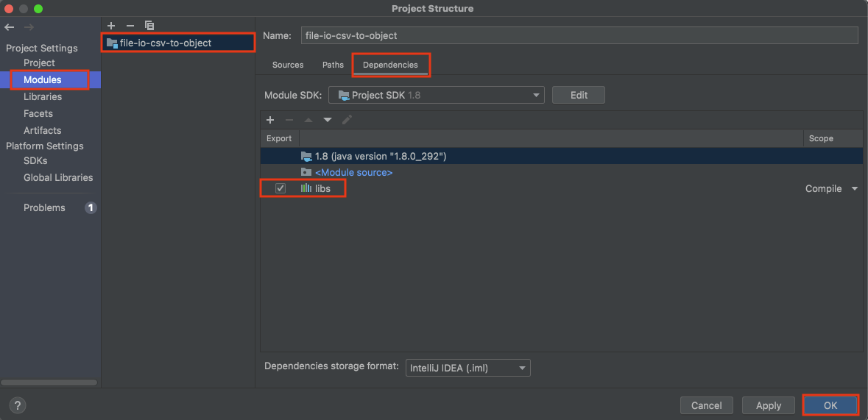The image size is (868, 420).
Task: Select Project in Project Settings
Action: [39, 63]
